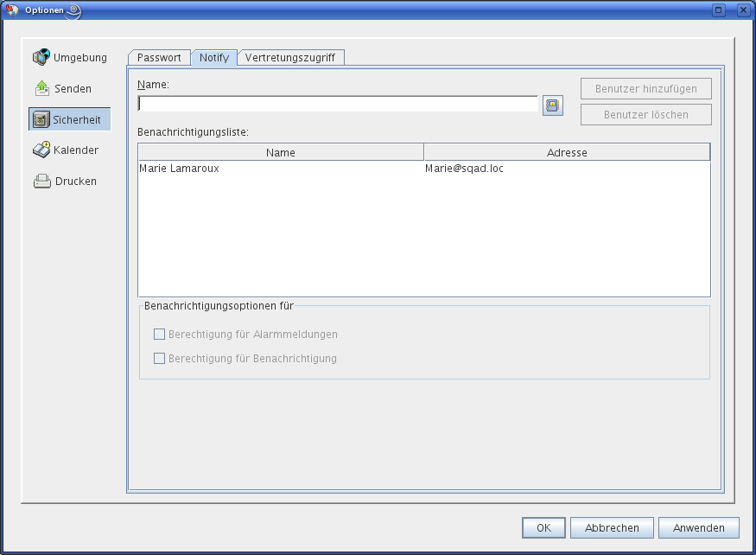The height and width of the screenshot is (555, 756).
Task: Apply changes using Anwenden
Action: (698, 527)
